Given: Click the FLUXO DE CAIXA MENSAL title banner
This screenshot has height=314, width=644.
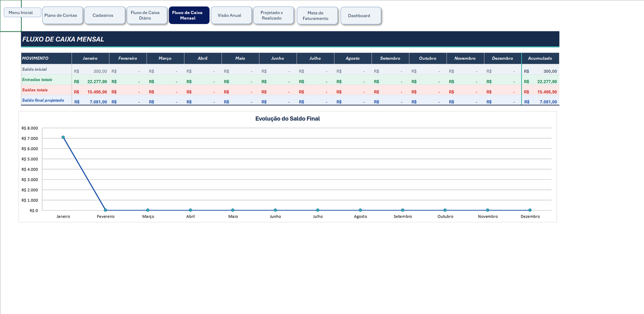Looking at the screenshot, I should (290, 39).
